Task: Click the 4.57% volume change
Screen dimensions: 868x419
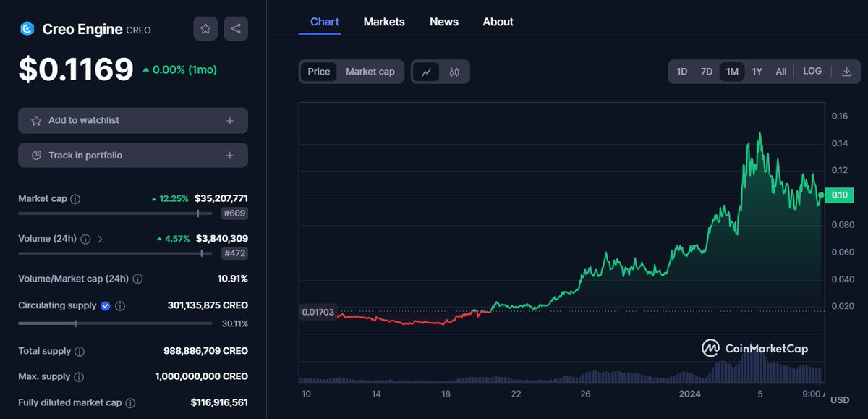Action: (x=173, y=239)
